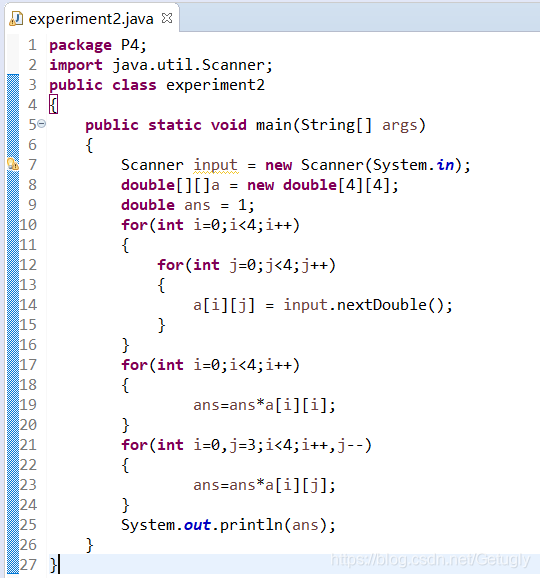Click the opening brace on line 4
Screen dimensions: 540x578
tap(53, 105)
